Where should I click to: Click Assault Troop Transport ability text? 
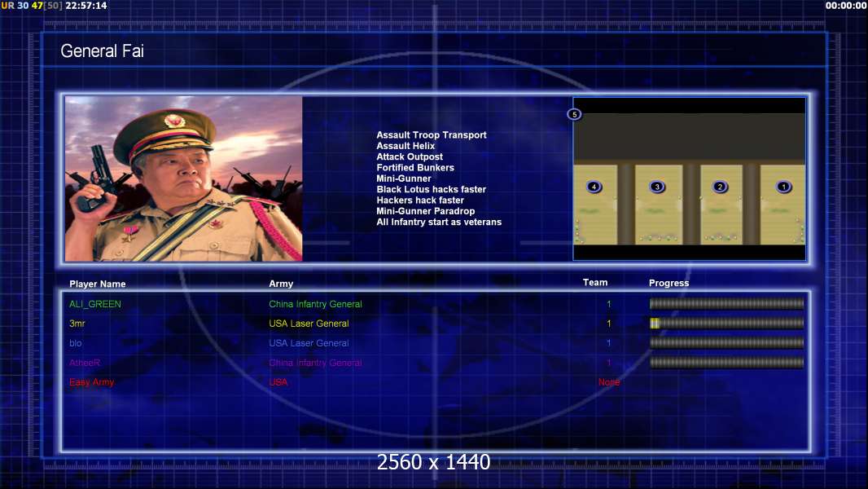pyautogui.click(x=432, y=135)
